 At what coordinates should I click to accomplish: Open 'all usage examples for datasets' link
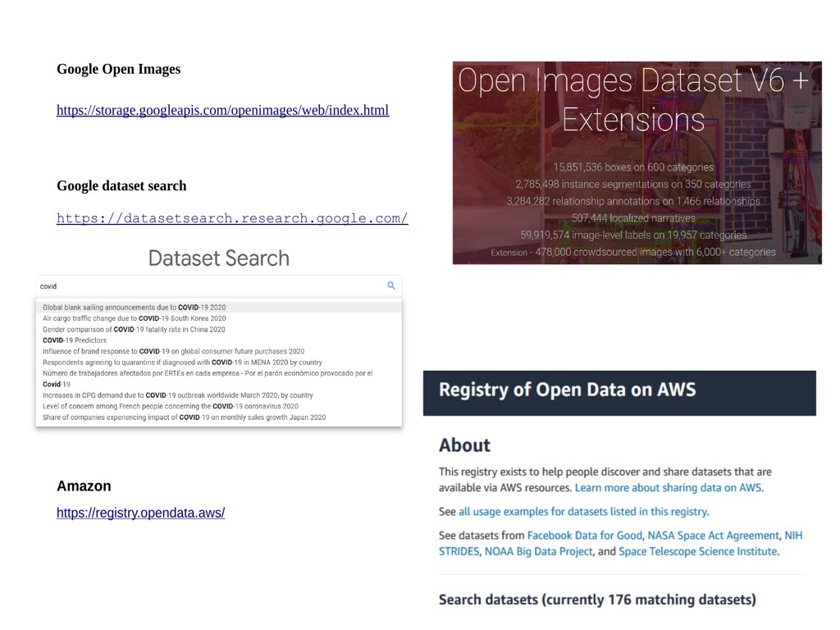(582, 511)
